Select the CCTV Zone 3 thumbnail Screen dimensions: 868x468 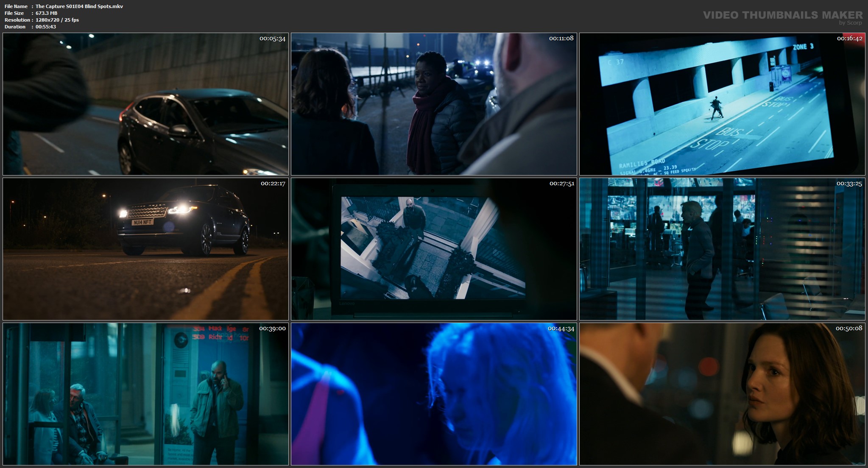(x=722, y=104)
